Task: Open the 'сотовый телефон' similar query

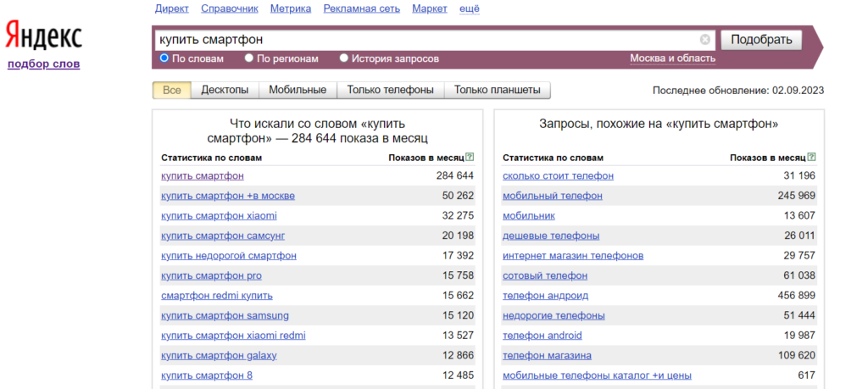Action: pos(545,275)
